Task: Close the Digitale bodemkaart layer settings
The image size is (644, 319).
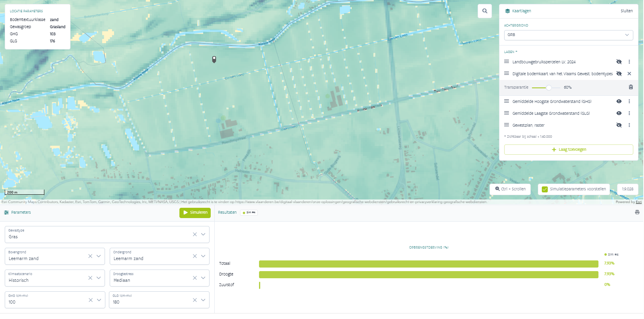Action: [629, 74]
